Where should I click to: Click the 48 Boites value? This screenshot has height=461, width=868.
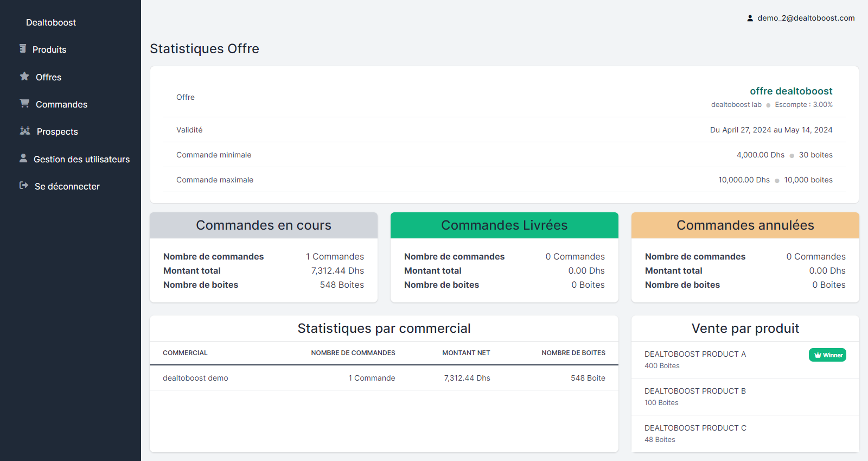click(x=660, y=440)
